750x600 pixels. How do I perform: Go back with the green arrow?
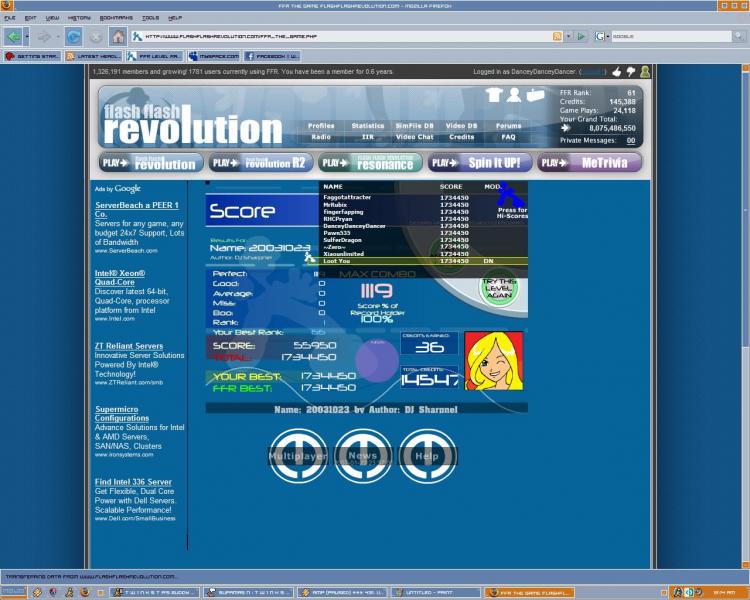pyautogui.click(x=14, y=36)
